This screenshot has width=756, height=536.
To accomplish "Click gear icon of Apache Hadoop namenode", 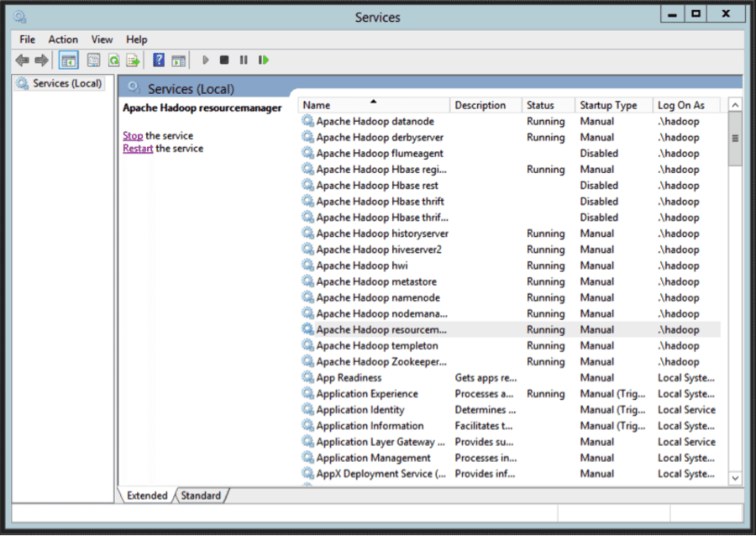I will point(307,297).
